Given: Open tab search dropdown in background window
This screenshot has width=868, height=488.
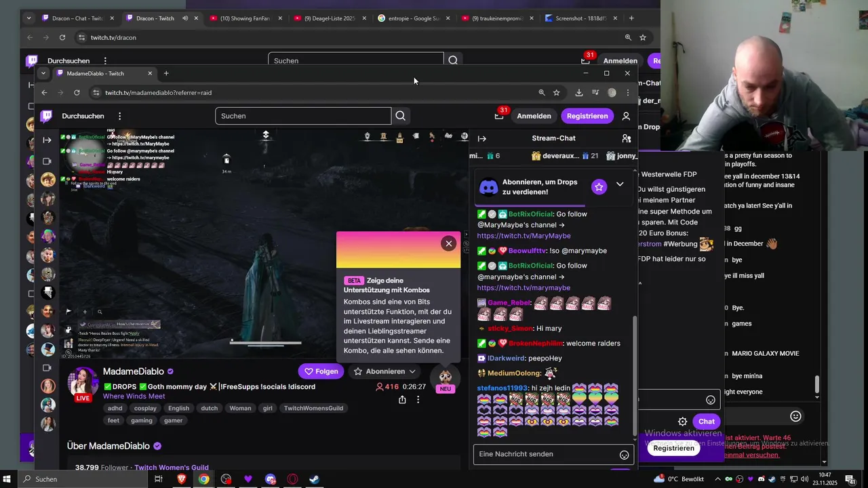Looking at the screenshot, I should tap(29, 18).
